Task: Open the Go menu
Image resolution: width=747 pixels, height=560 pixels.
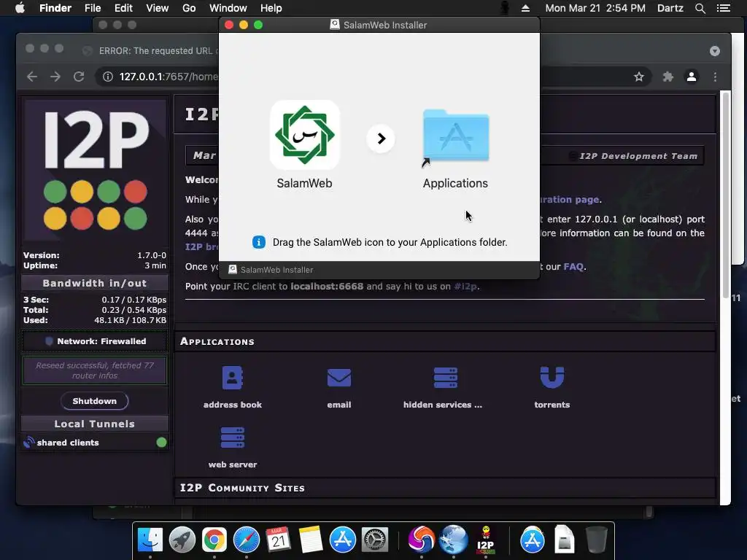Action: [189, 8]
